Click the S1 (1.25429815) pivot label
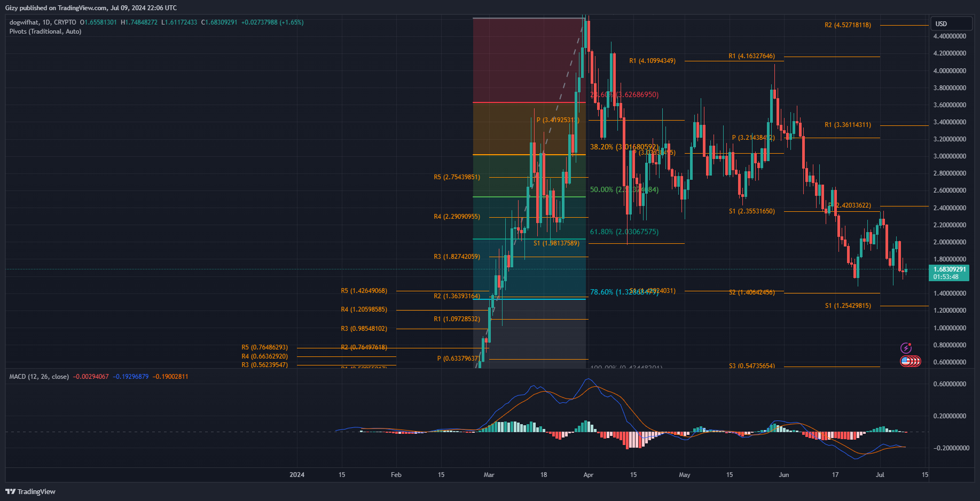Viewport: 980px width, 501px height. 848,306
